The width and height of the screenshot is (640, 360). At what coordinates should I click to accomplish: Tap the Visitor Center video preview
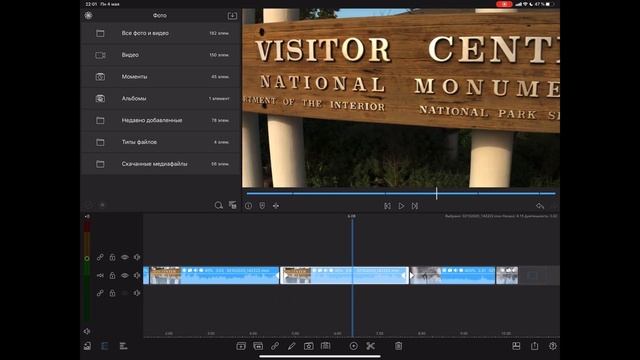point(401,98)
